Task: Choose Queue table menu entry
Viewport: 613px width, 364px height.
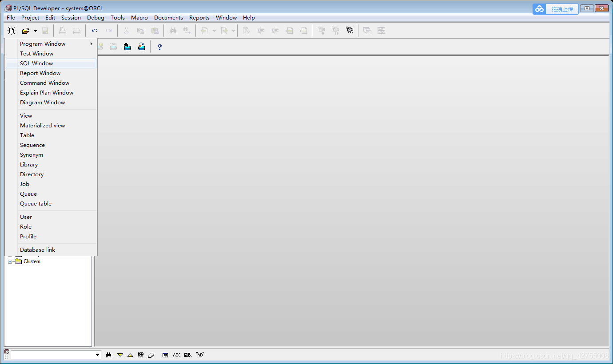Action: pyautogui.click(x=51, y=204)
